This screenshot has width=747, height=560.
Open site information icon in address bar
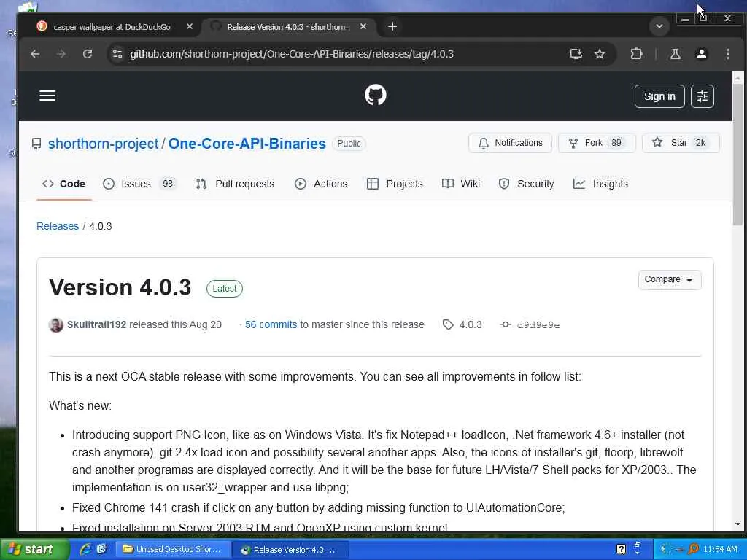click(x=117, y=54)
